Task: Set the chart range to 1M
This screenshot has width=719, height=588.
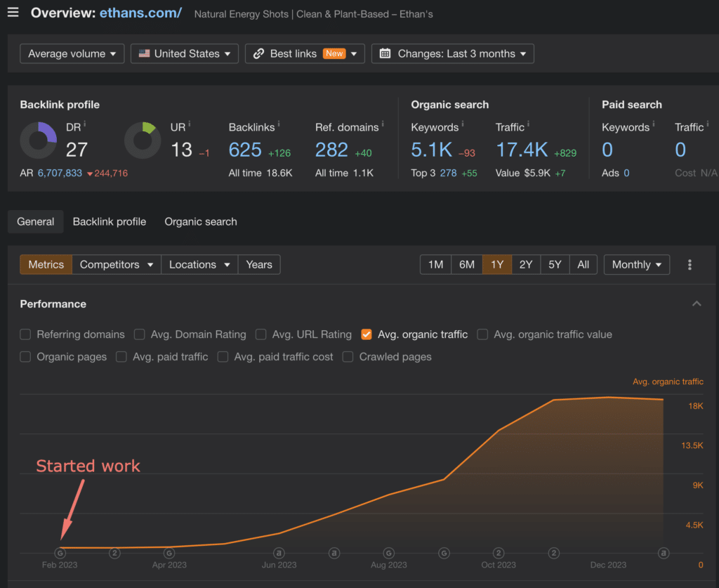Action: click(435, 265)
